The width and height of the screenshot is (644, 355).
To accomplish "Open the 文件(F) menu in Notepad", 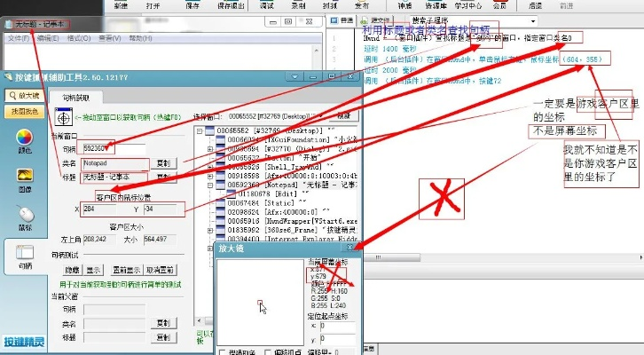I will point(18,39).
